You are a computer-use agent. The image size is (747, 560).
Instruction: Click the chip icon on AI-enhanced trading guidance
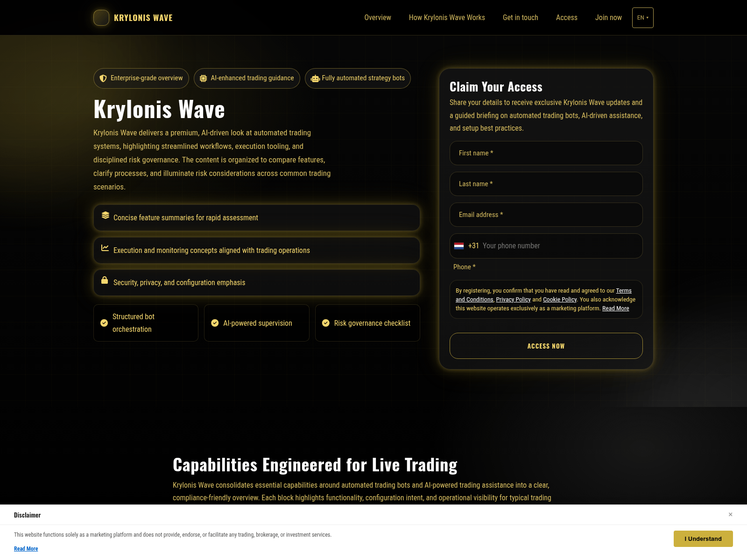[x=203, y=78]
